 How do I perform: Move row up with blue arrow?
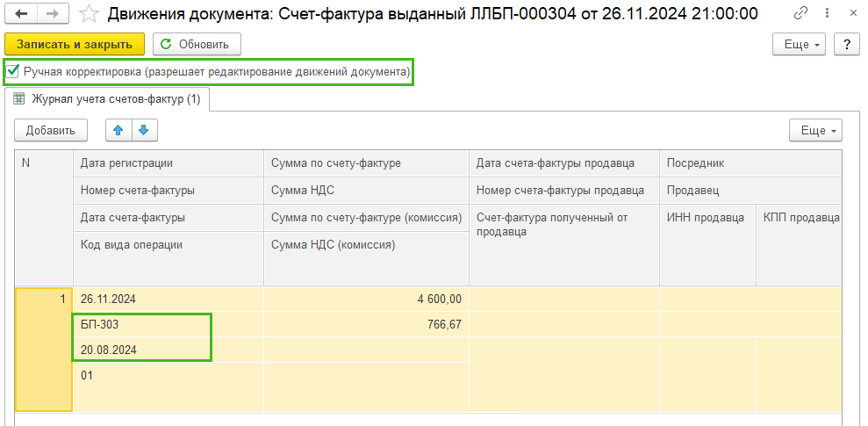click(118, 130)
